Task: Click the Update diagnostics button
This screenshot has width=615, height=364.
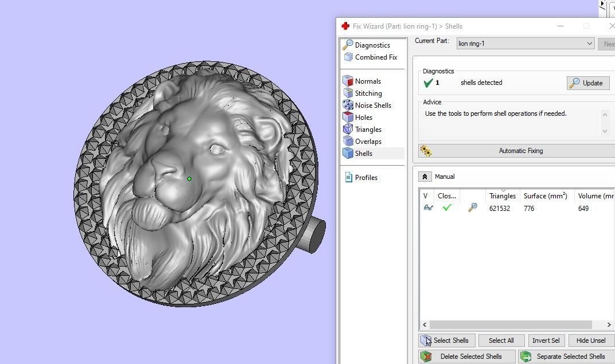Action: tap(588, 83)
